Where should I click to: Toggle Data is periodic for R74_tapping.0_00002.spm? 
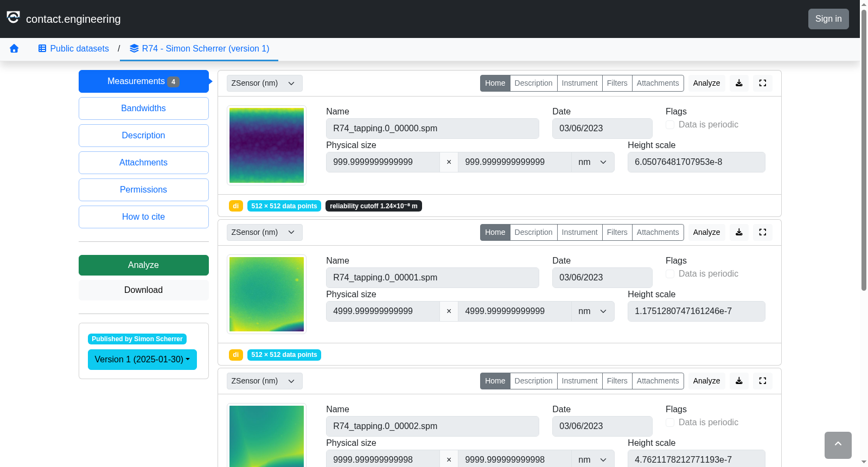point(670,423)
